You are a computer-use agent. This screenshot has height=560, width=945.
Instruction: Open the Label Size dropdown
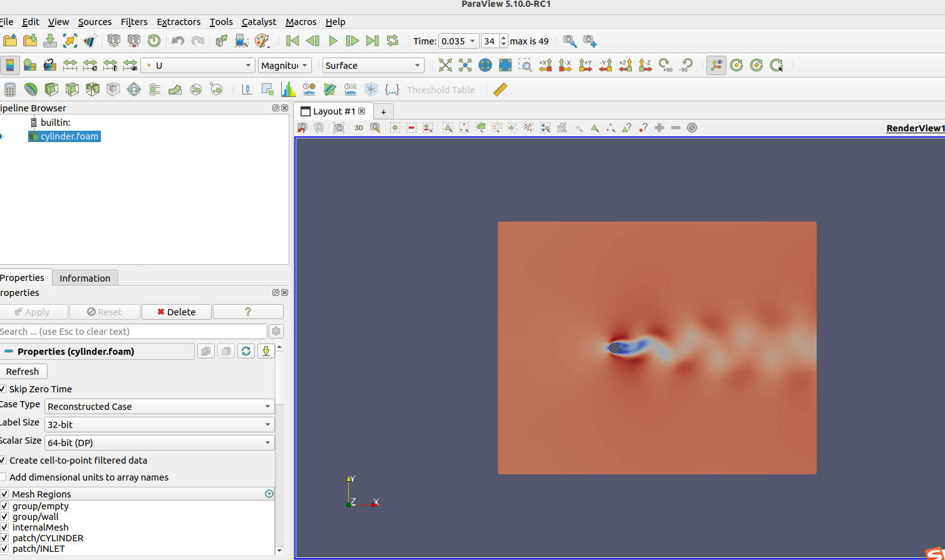pyautogui.click(x=159, y=424)
